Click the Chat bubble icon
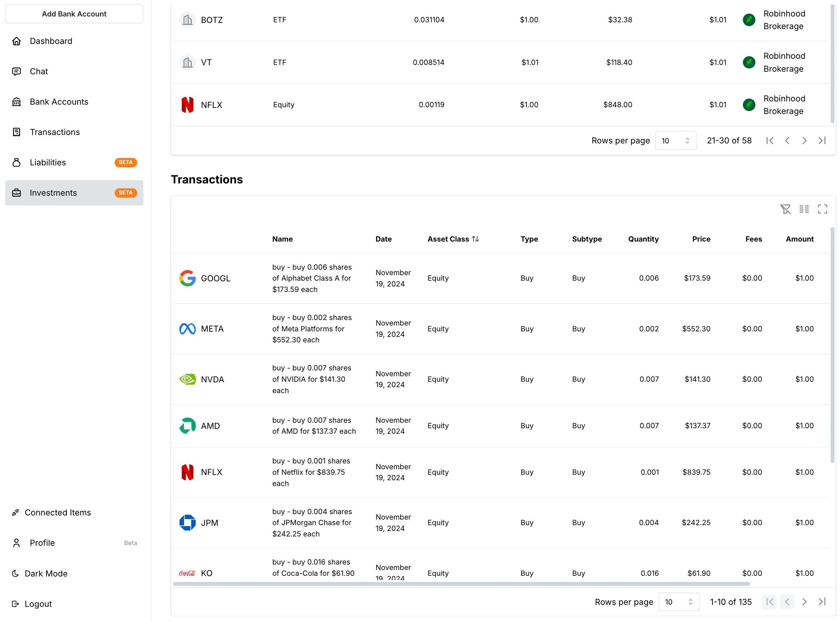The width and height of the screenshot is (840, 622). pos(16,72)
